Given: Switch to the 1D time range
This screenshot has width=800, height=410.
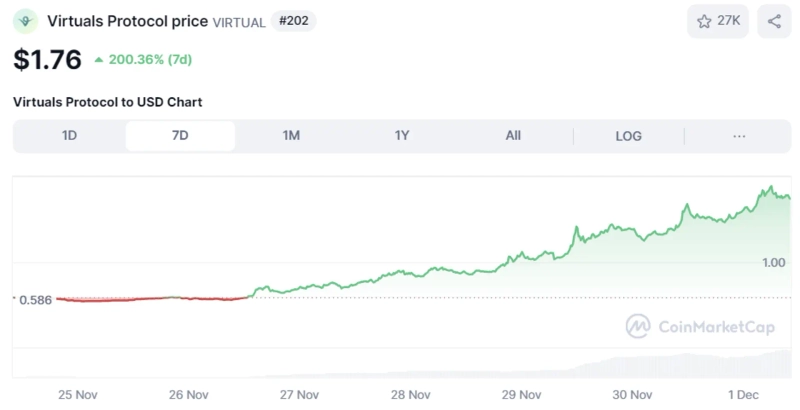Looking at the screenshot, I should click(70, 136).
